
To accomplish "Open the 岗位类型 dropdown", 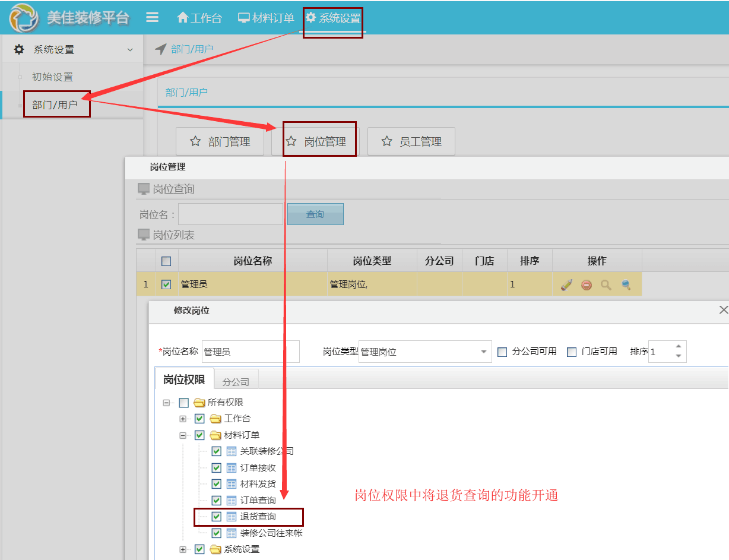I will (483, 352).
